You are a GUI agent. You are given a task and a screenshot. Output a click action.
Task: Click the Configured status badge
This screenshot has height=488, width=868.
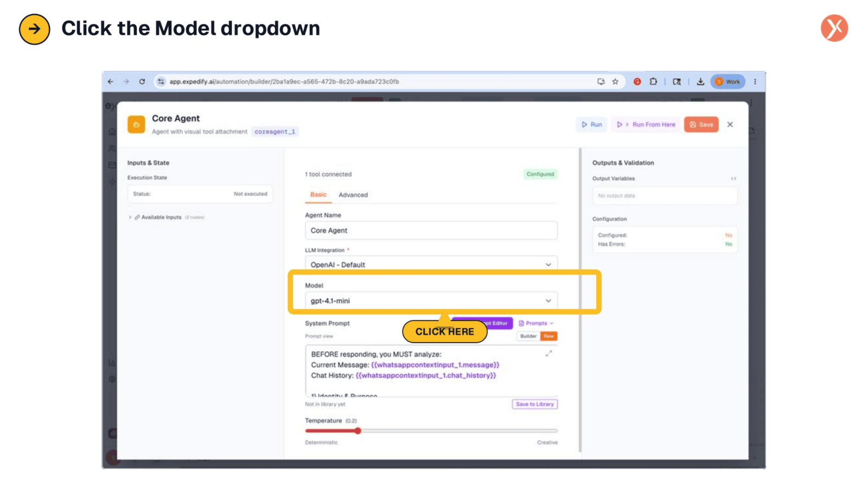pos(540,174)
